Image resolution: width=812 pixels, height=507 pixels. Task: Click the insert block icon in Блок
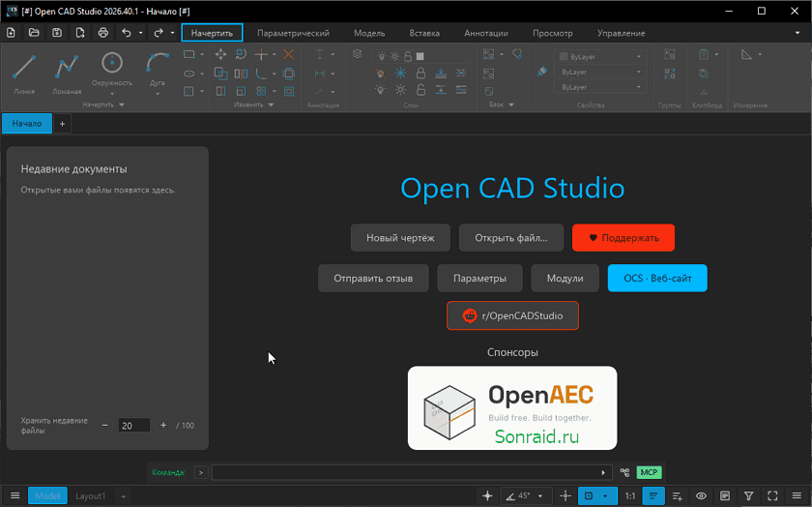(x=488, y=54)
